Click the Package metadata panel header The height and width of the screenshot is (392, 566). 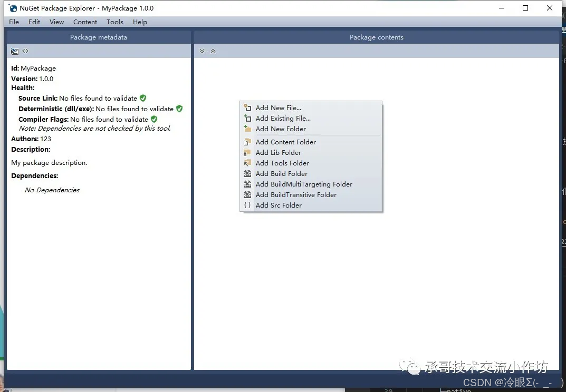[x=99, y=37]
